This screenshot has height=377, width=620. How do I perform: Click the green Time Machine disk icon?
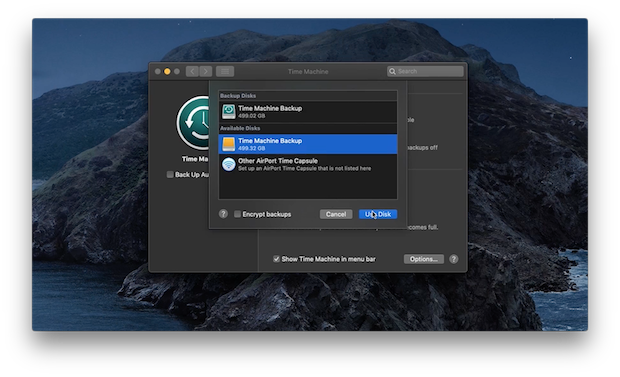tap(229, 112)
